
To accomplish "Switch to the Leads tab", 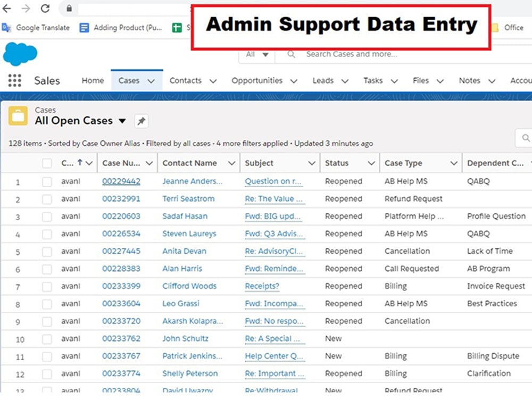I will 323,80.
